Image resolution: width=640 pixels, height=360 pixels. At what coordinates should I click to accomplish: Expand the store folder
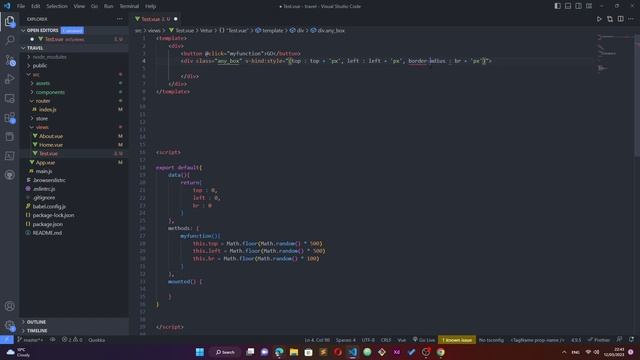point(42,118)
